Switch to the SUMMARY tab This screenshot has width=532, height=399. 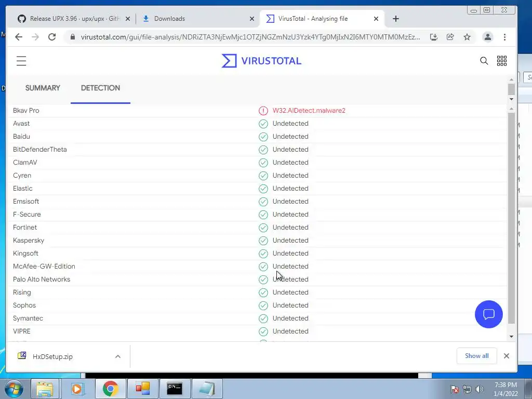[43, 88]
